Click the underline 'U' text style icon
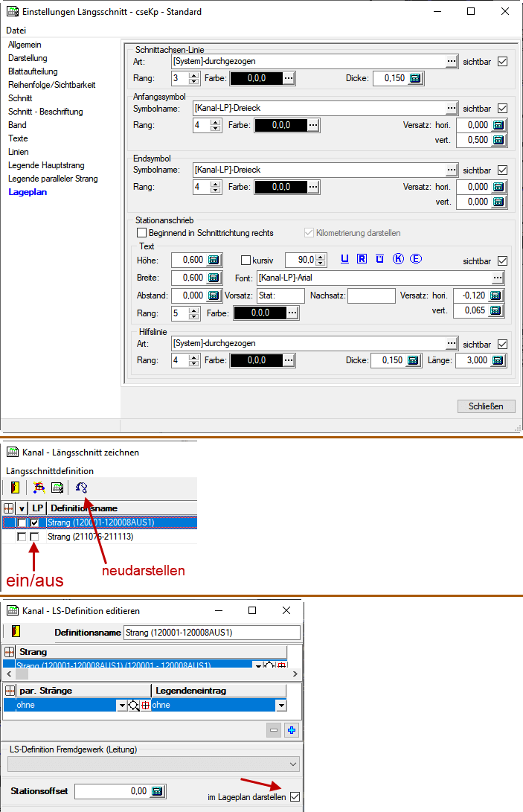This screenshot has height=812, width=523. 344,259
